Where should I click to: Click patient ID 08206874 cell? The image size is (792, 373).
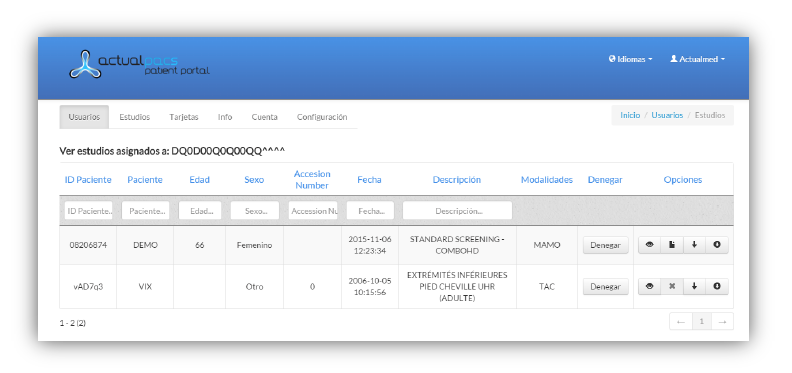coord(88,245)
